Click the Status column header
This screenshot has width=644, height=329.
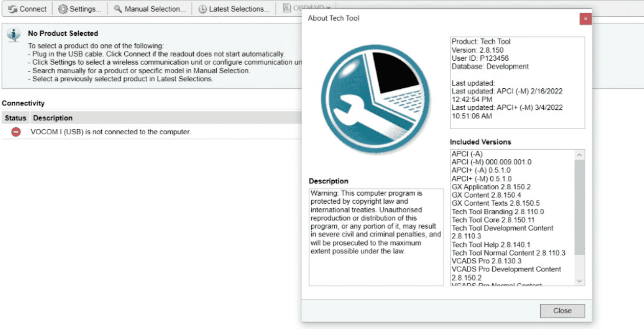coord(15,118)
